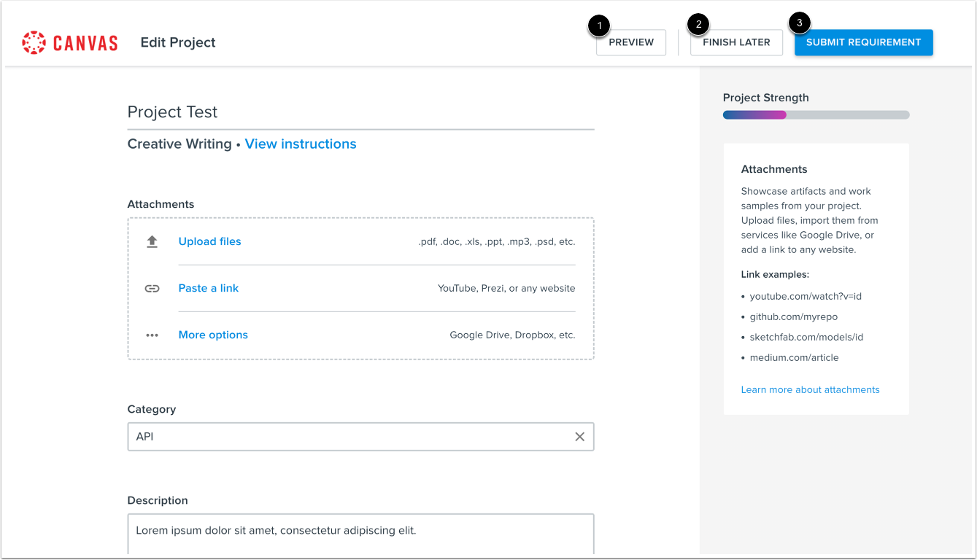977x560 pixels.
Task: Click the Project Strength progress bar
Action: click(816, 114)
